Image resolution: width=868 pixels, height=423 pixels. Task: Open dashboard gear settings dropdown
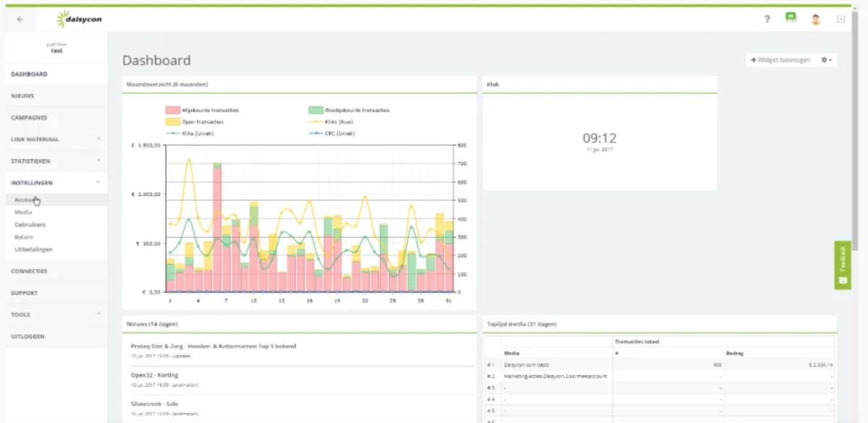[827, 60]
